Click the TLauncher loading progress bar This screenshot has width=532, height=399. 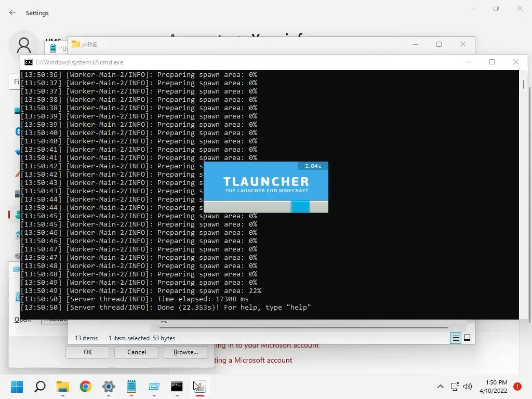coord(266,207)
